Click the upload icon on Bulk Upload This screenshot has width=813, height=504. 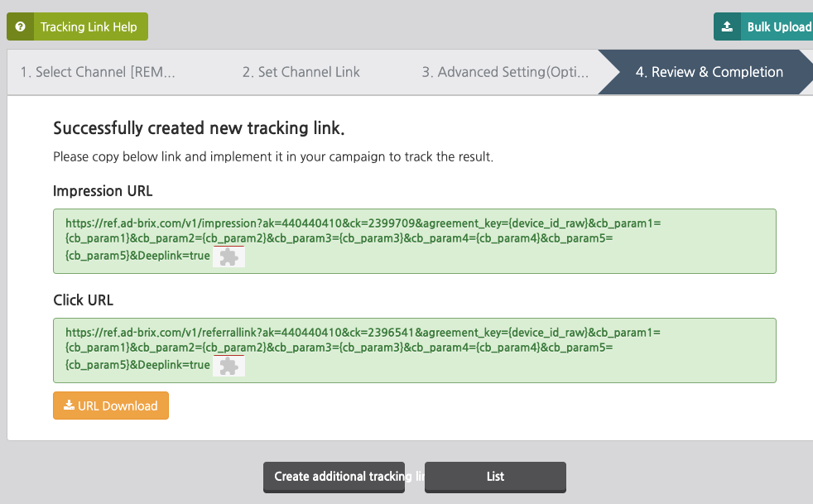tap(727, 26)
